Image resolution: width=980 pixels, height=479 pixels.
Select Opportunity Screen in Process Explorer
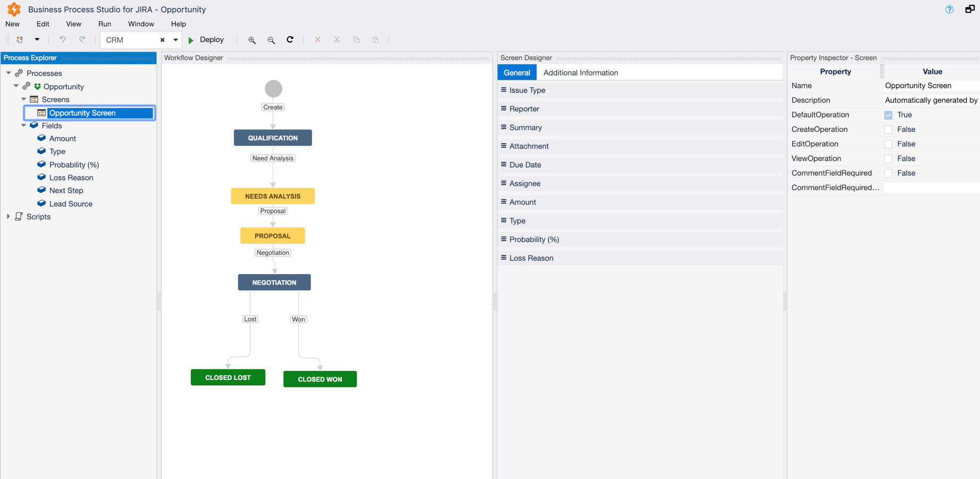[89, 113]
